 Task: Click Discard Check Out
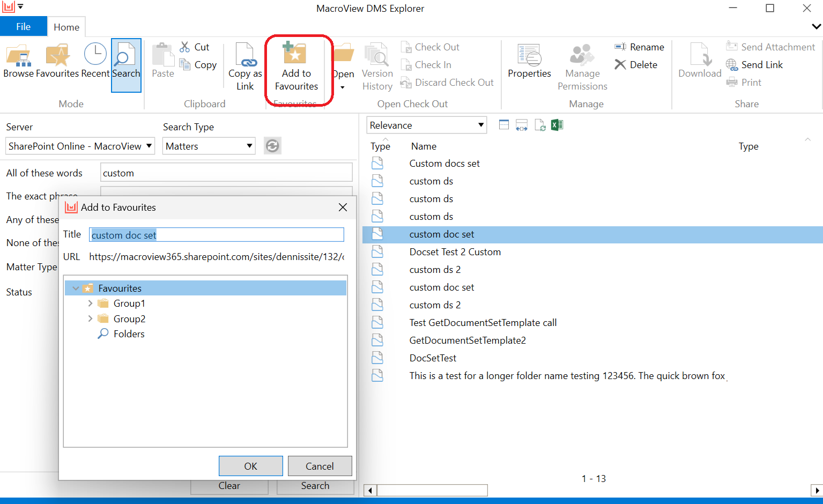447,83
